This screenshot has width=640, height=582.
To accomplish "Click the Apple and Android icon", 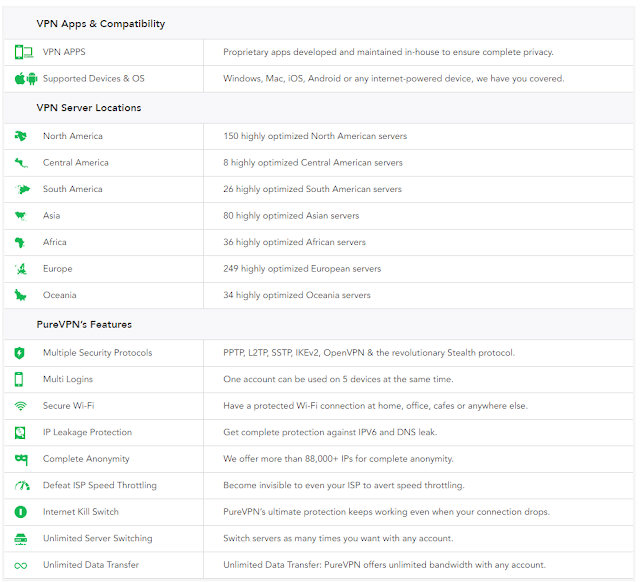I will pos(23,78).
